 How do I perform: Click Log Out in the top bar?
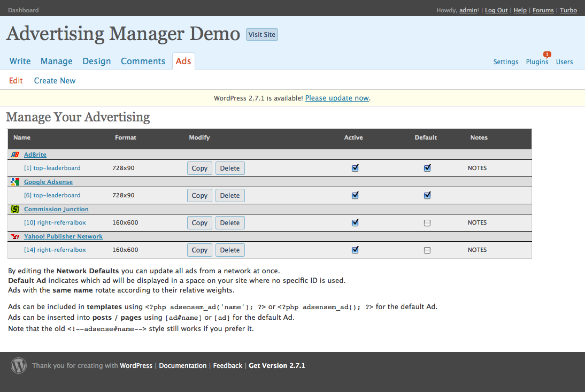[496, 10]
